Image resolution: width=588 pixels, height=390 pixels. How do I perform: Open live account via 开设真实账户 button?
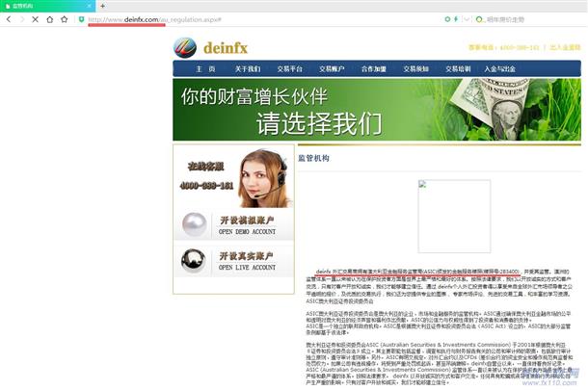coord(248,262)
